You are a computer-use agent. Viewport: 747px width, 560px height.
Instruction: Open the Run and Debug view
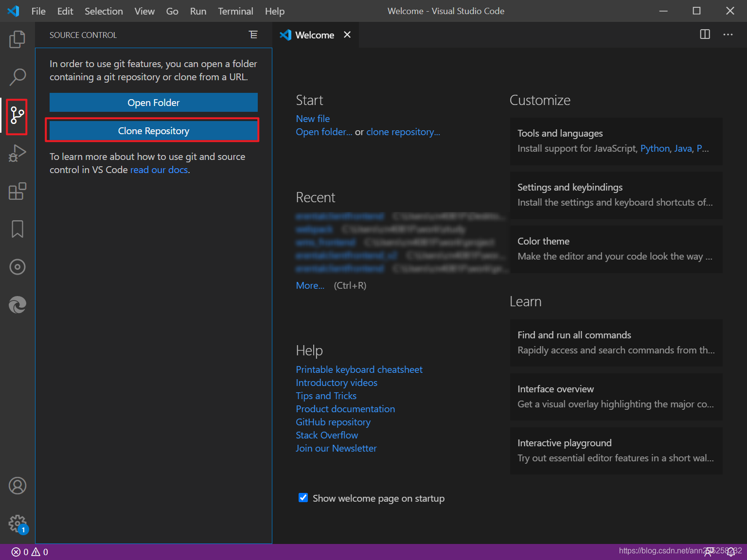coord(18,153)
